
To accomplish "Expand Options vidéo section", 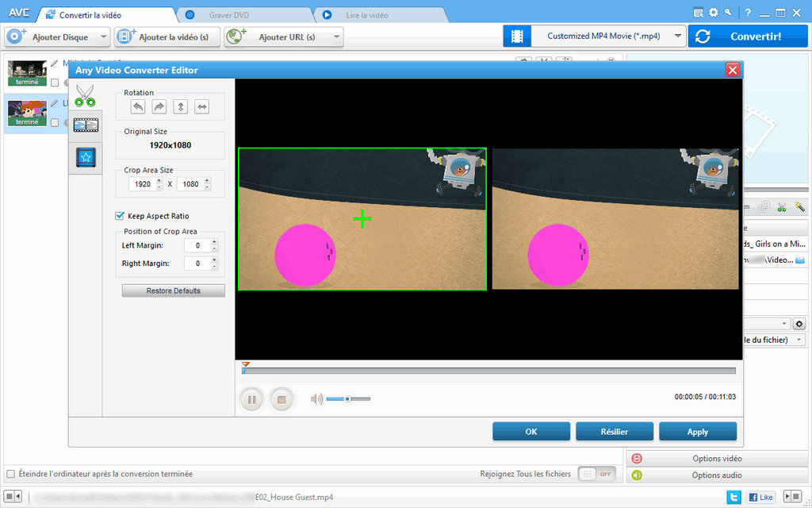I will coord(717,458).
